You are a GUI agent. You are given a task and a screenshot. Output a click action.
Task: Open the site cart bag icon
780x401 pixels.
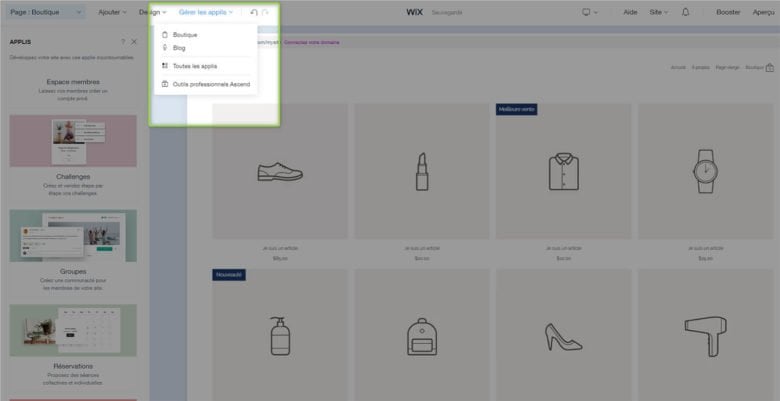[x=770, y=68]
